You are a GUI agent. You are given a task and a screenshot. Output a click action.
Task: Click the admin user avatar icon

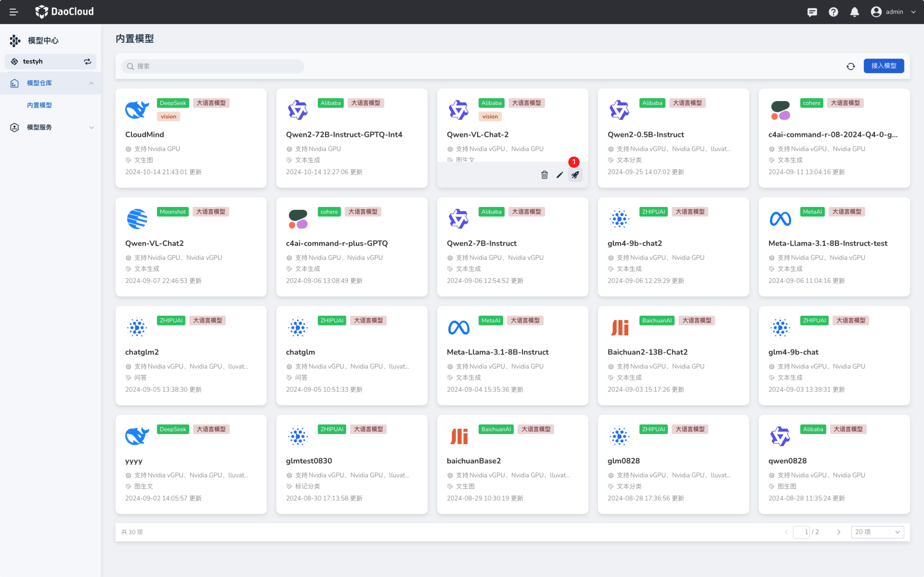[876, 12]
